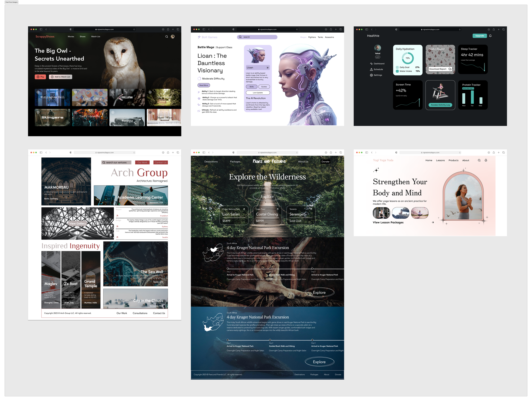Click the ScrappyShows user avatar icon

click(173, 37)
